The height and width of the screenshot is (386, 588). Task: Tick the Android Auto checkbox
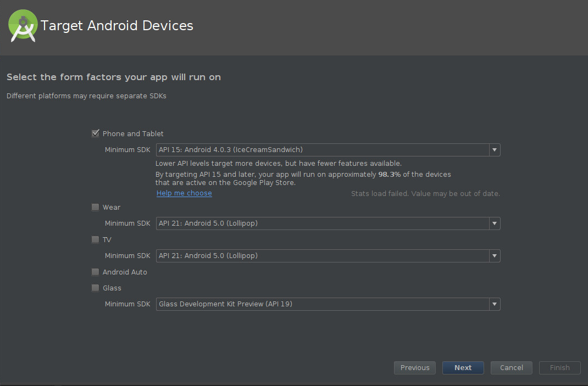pos(96,272)
